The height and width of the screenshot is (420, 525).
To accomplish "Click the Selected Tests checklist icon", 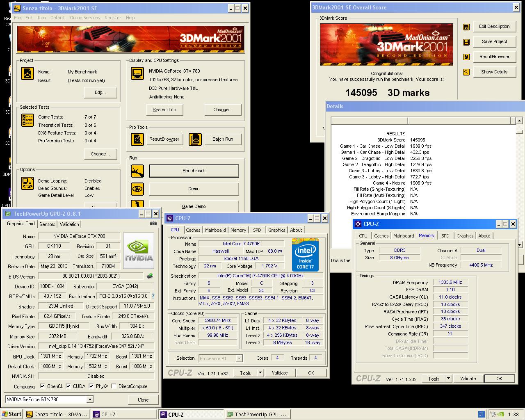I will pos(27,121).
